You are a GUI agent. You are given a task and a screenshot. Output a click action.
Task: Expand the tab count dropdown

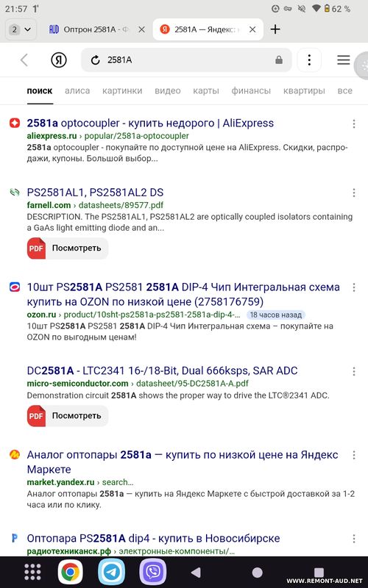(21, 29)
